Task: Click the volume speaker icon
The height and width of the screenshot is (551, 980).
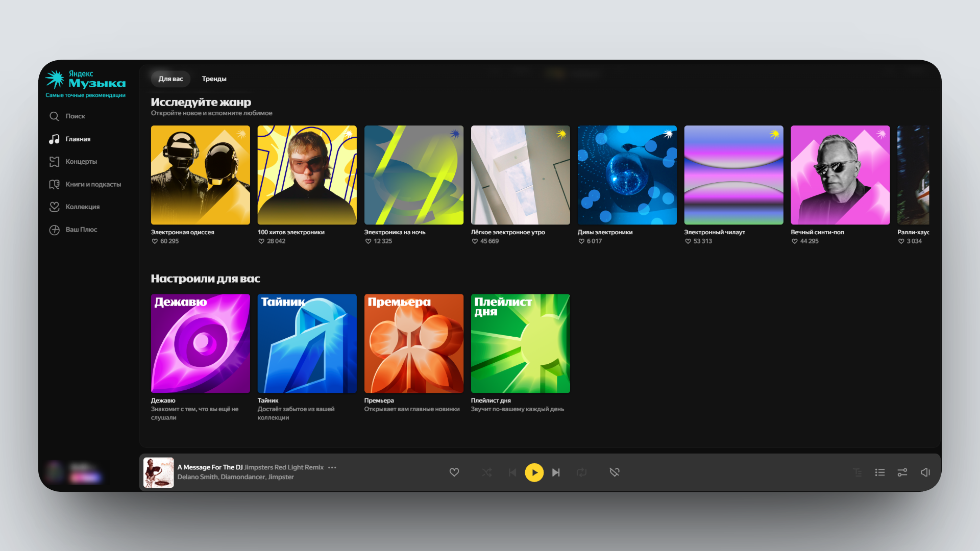Action: (x=925, y=472)
